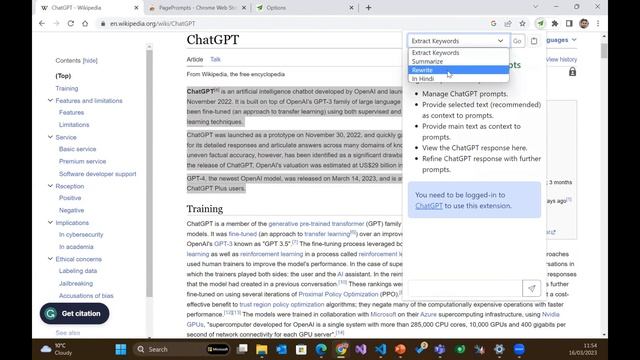Open Microsoft Edge from taskbar
The height and width of the screenshot is (360, 640).
click(321, 349)
